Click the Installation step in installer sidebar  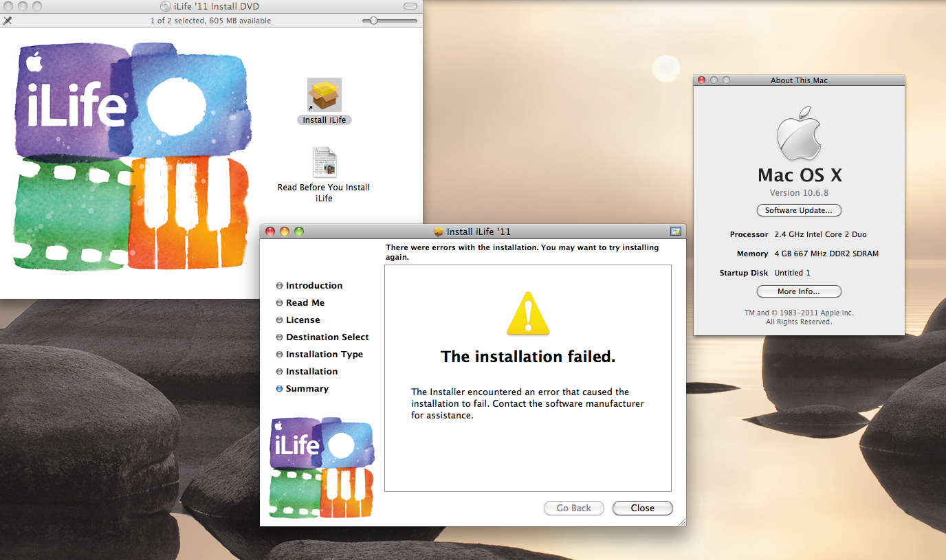(x=312, y=372)
